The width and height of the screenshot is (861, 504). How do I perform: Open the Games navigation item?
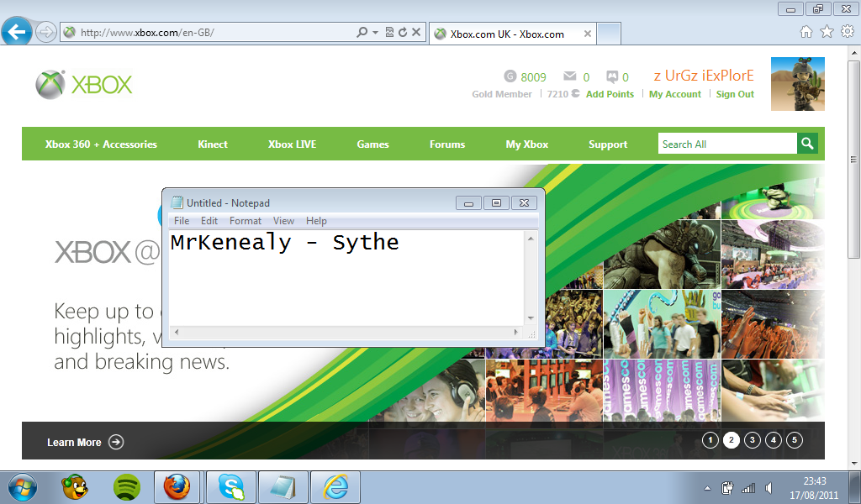[x=372, y=144]
